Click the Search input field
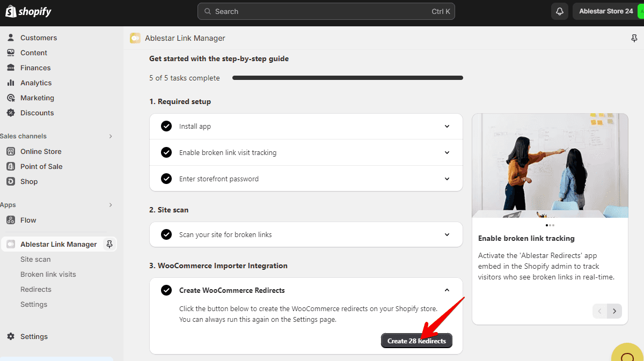Image resolution: width=644 pixels, height=361 pixels. pos(326,11)
